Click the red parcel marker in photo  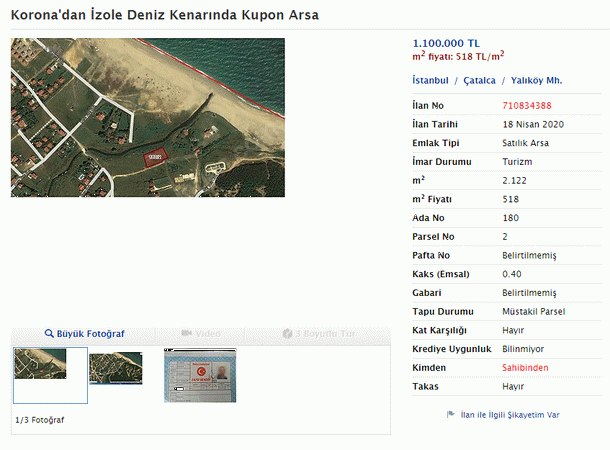pyautogui.click(x=154, y=157)
